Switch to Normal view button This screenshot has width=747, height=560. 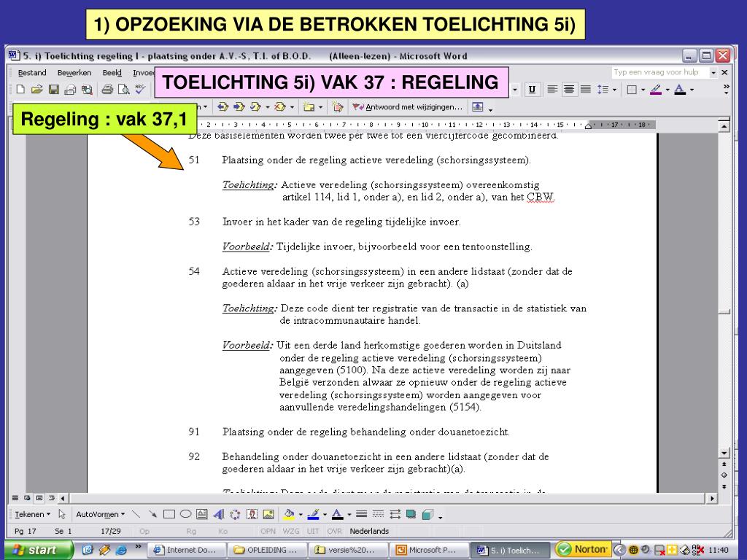[15, 498]
